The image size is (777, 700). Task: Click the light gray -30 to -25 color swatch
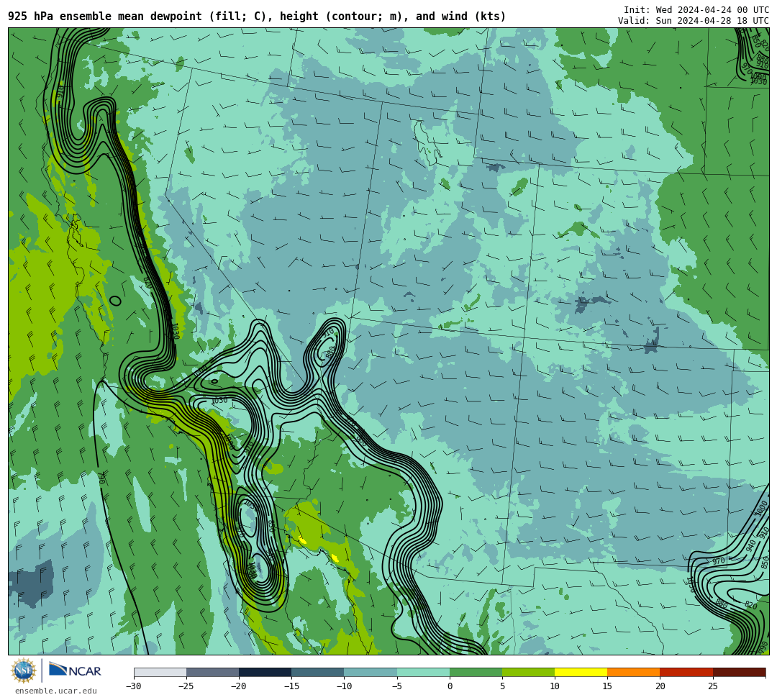coord(160,672)
